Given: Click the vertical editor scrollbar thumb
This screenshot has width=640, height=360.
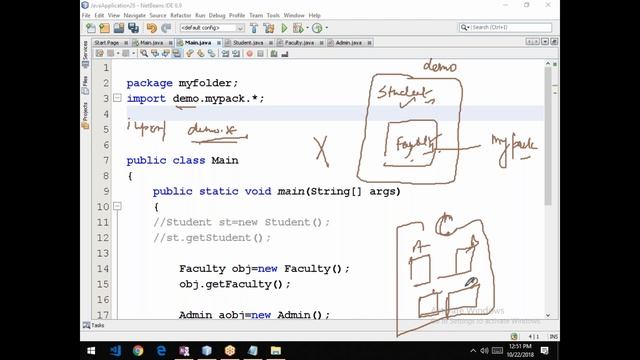Looking at the screenshot, I should [x=548, y=136].
